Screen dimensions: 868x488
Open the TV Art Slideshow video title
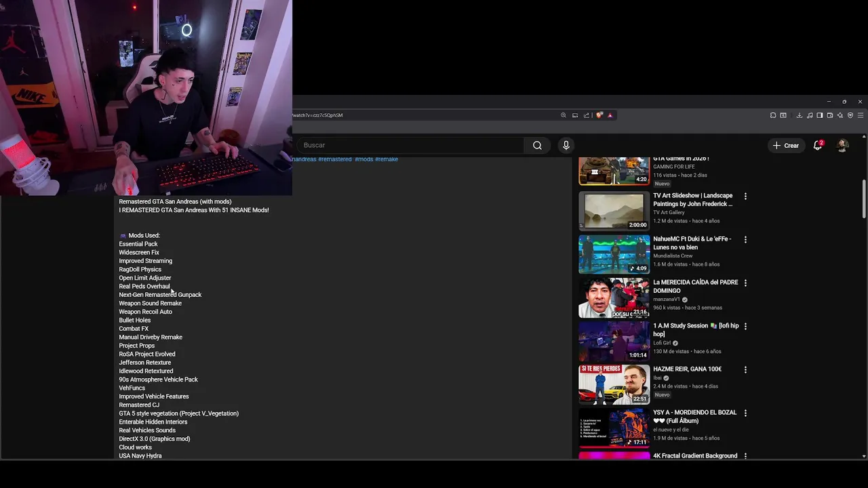(692, 200)
